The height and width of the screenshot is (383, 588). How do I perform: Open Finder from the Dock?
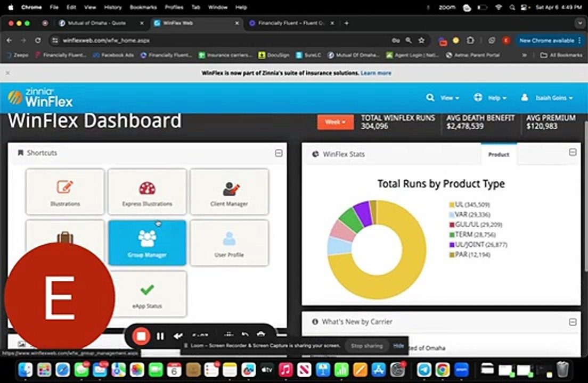pos(26,370)
